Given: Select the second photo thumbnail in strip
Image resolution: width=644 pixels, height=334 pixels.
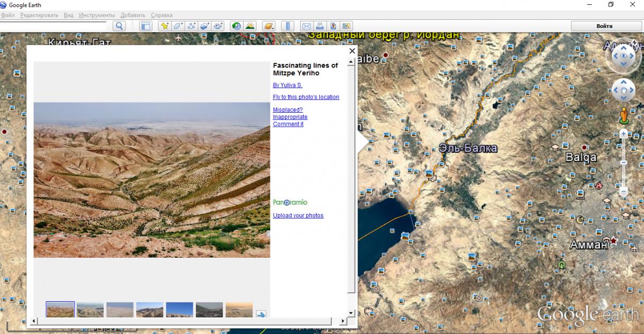Looking at the screenshot, I should coord(90,310).
